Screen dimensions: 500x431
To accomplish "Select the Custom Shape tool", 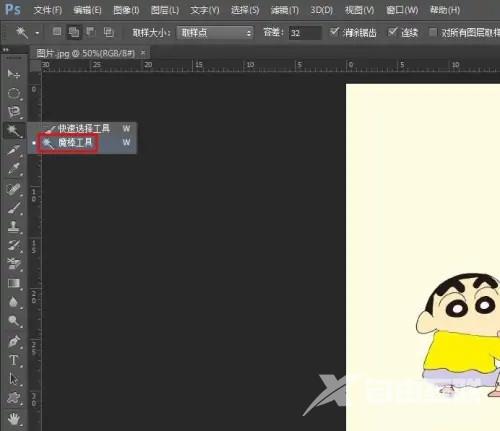I will pyautogui.click(x=14, y=399).
